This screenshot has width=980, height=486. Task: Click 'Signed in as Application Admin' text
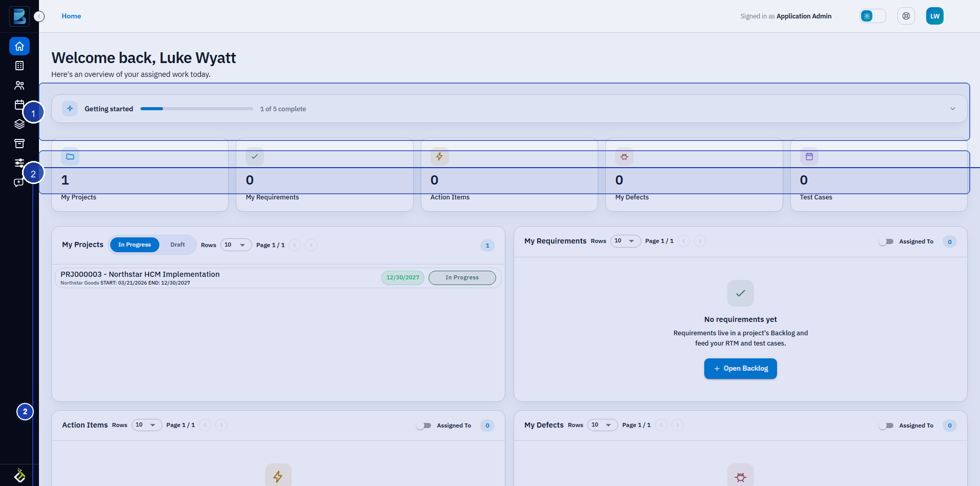[786, 16]
